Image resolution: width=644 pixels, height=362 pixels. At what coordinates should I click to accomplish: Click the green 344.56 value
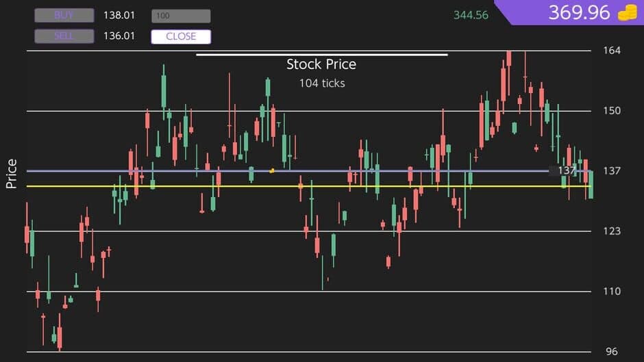coord(471,15)
